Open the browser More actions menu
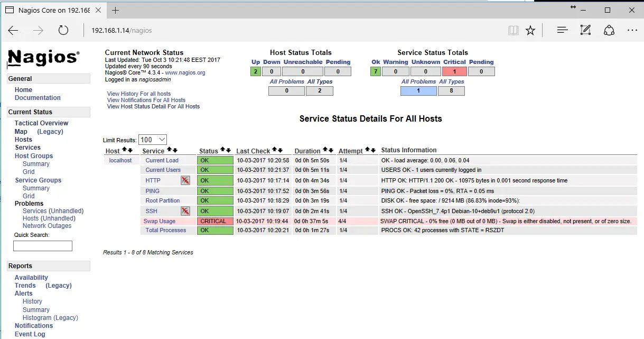644x339 pixels. (632, 31)
